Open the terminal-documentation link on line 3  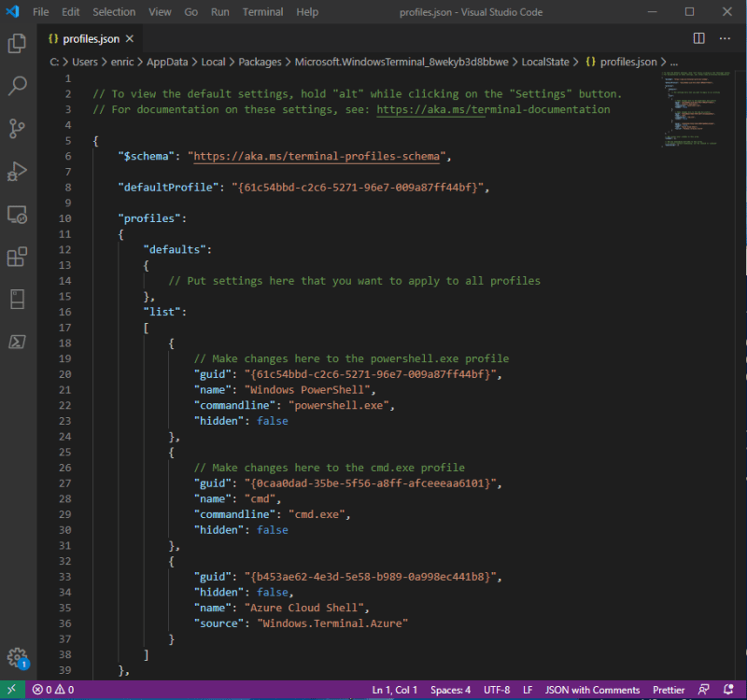[493, 109]
